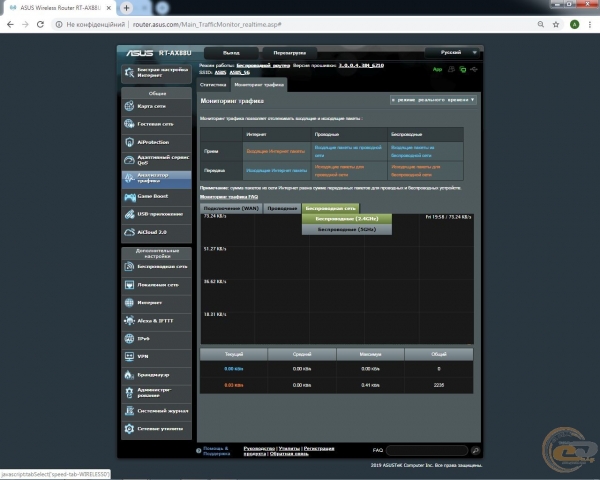
Task: Open Game Boost gamepad icon
Action: [x=129, y=196]
